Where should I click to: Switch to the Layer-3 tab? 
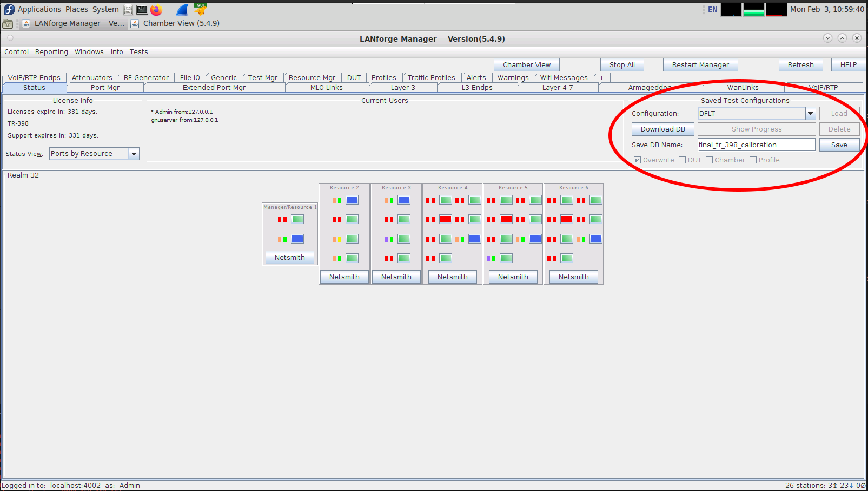pos(403,88)
